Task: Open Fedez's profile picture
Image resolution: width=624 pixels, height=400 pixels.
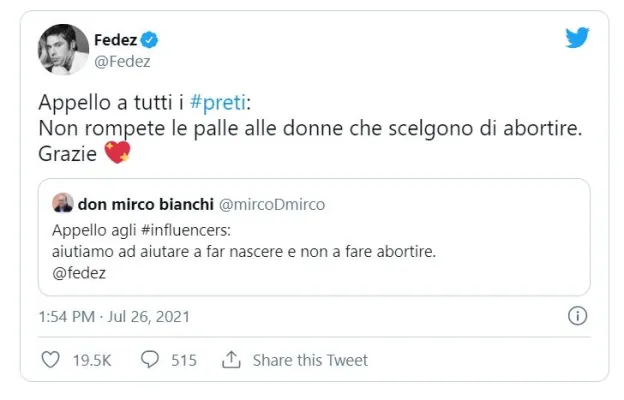Action: 63,48
